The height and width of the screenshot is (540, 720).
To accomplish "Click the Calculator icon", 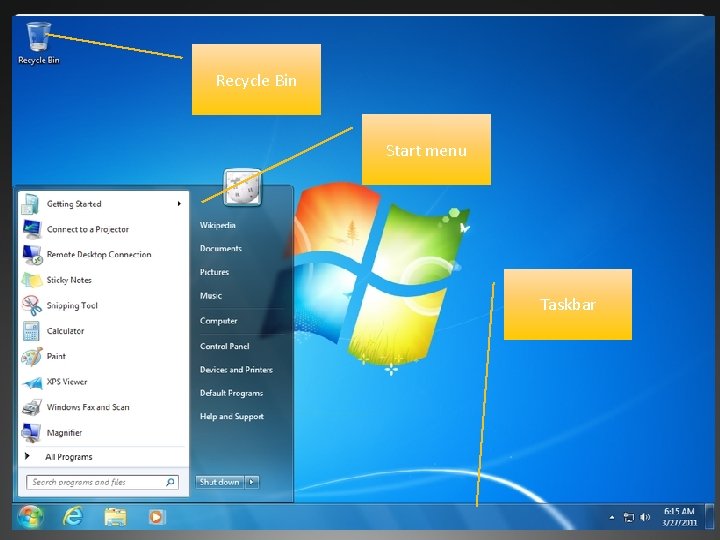I will coord(31,331).
